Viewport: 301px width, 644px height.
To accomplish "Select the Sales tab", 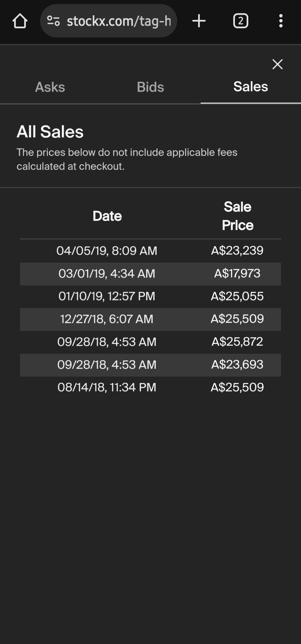I will (251, 87).
